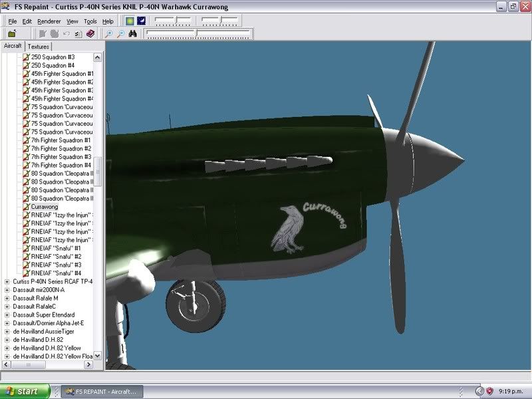Click the binoculars find icon
Screen dimensions: 532x399
(132, 33)
